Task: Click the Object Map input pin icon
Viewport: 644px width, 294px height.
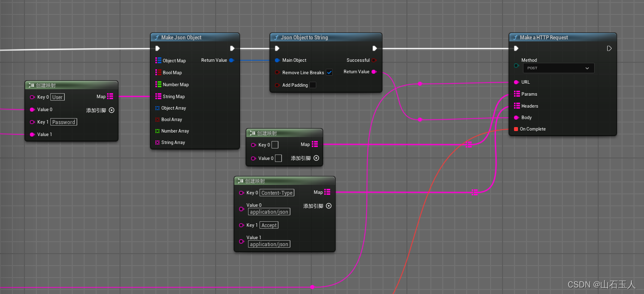Action: [x=158, y=61]
